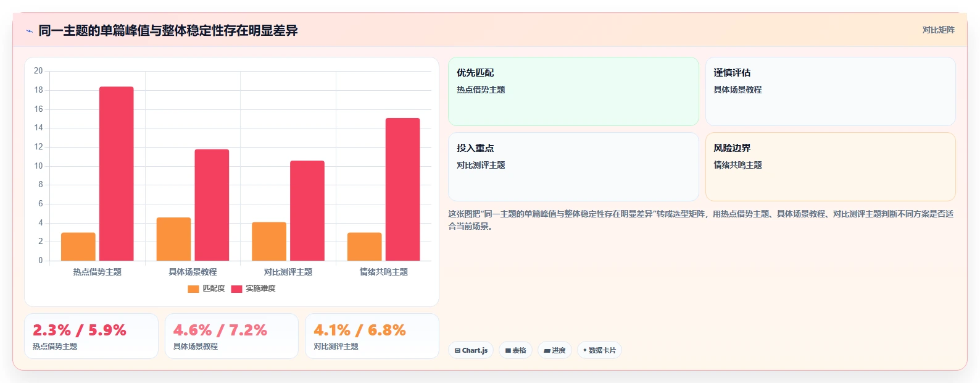The image size is (980, 383).
Task: Click the x-axis label 热点借势主题
Action: 98,272
